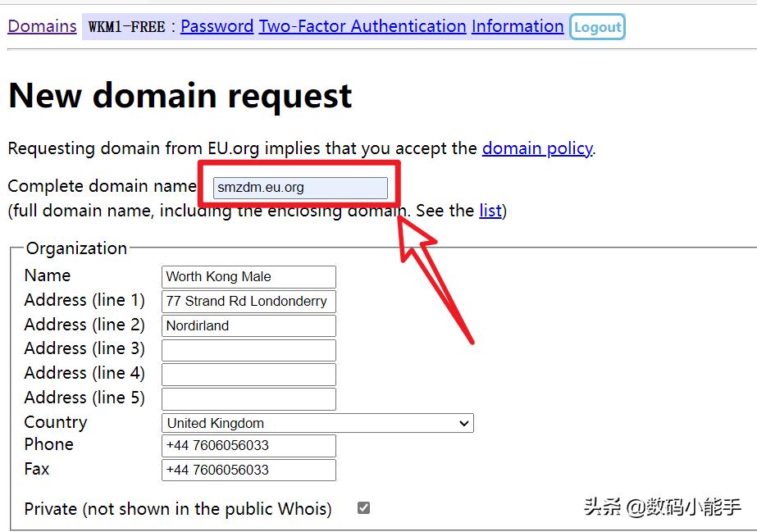Click the Phone number field
Viewport: 757px width, 532px height.
pos(249,445)
